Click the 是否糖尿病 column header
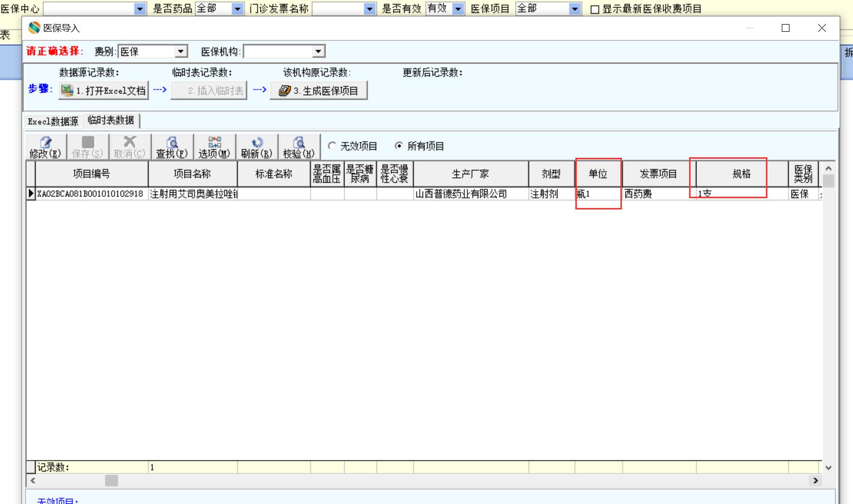The width and height of the screenshot is (853, 504). point(361,174)
